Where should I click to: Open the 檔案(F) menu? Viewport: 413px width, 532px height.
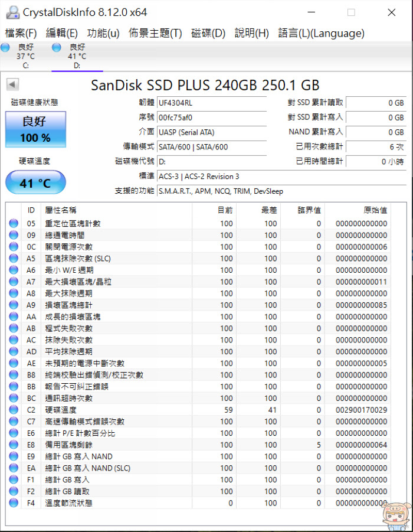point(21,33)
